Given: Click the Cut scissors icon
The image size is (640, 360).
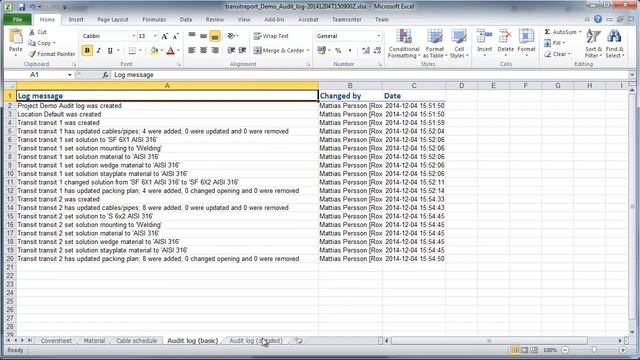Looking at the screenshot, I should tap(32, 32).
